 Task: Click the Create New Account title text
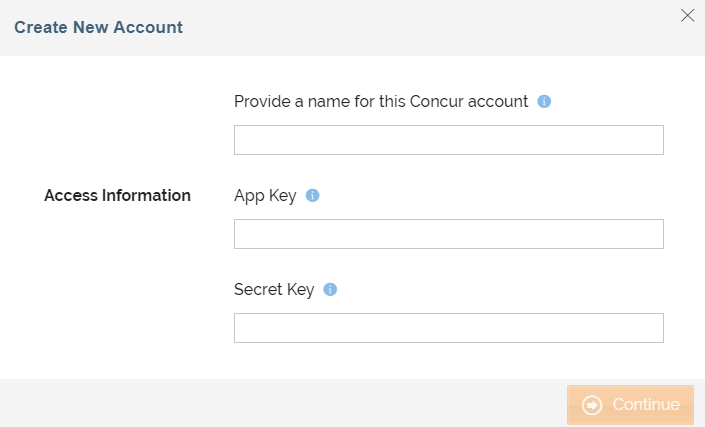[x=98, y=27]
